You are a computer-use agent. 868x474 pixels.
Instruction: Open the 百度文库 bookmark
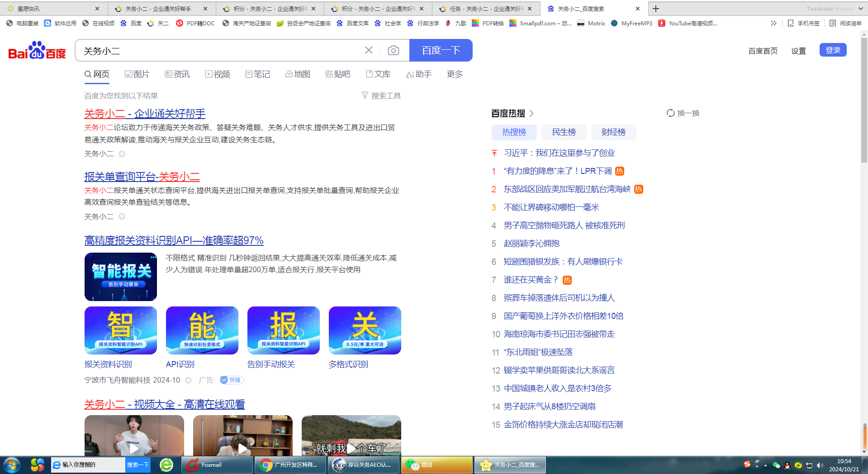pos(352,23)
